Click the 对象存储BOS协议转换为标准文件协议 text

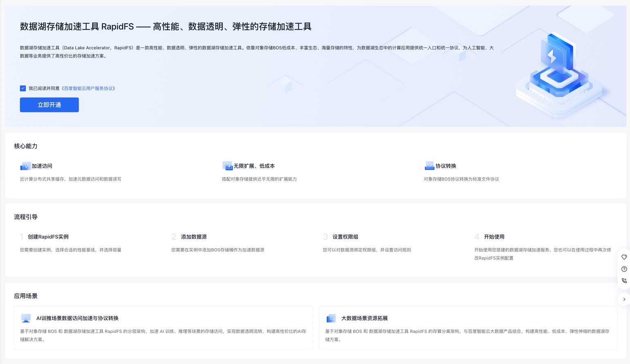tap(461, 179)
